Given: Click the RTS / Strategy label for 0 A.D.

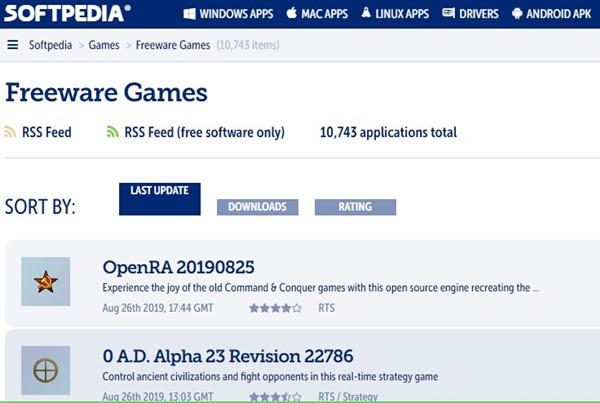Looking at the screenshot, I should point(348,396).
